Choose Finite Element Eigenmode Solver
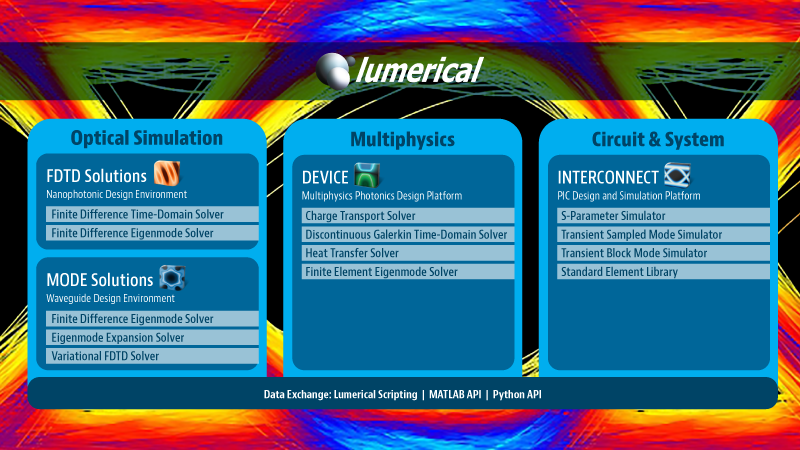800x450 pixels. coord(408,272)
